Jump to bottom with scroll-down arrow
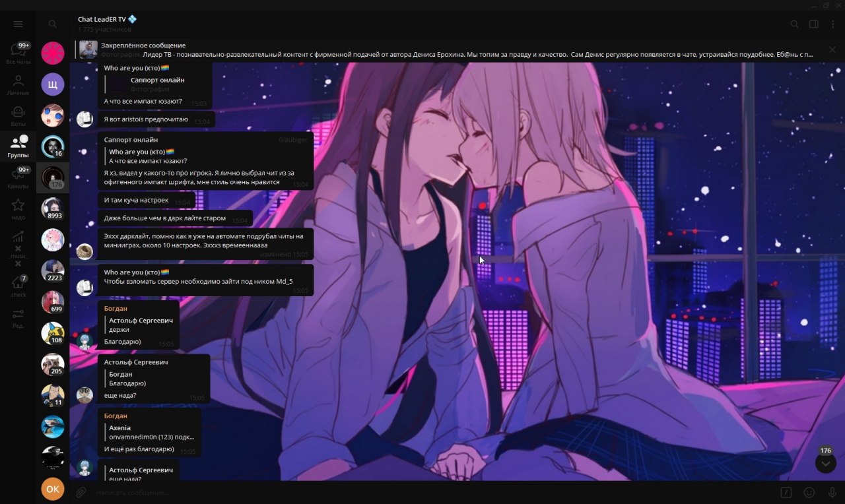 click(825, 463)
